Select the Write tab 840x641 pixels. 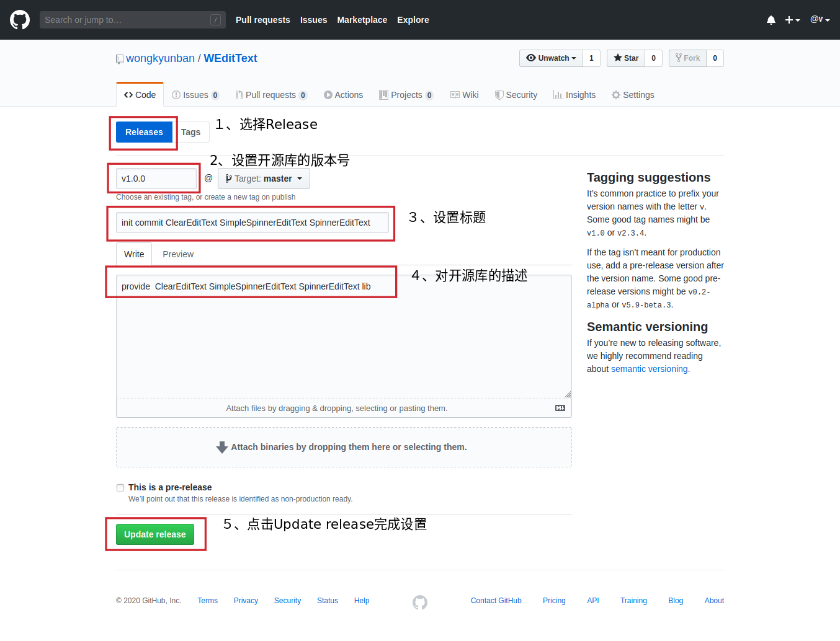134,254
